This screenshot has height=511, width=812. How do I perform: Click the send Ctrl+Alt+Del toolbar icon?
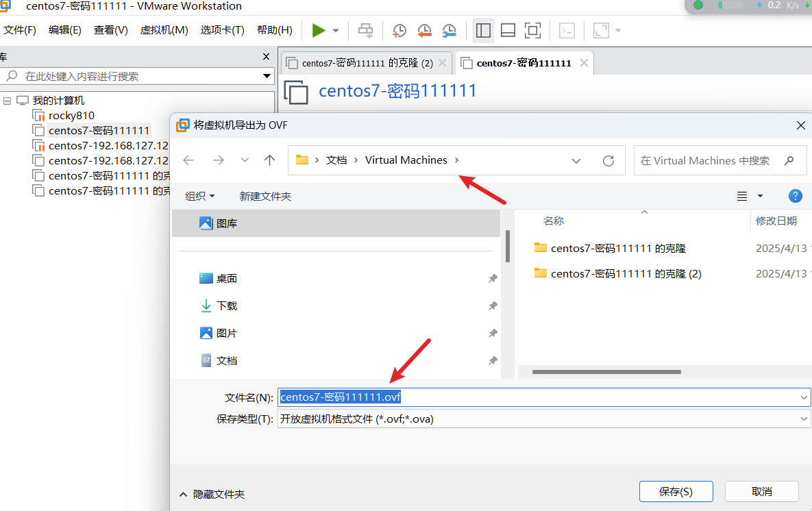tap(366, 31)
